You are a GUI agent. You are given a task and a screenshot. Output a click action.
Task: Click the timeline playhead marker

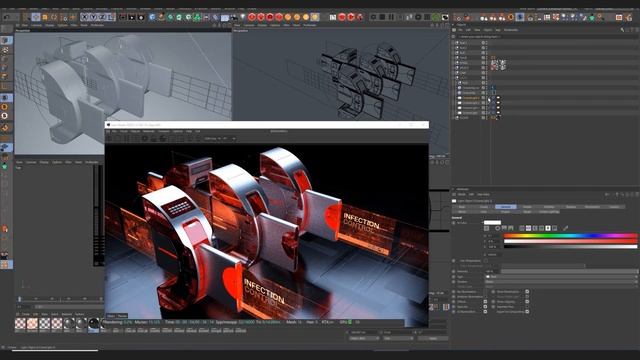20,299
